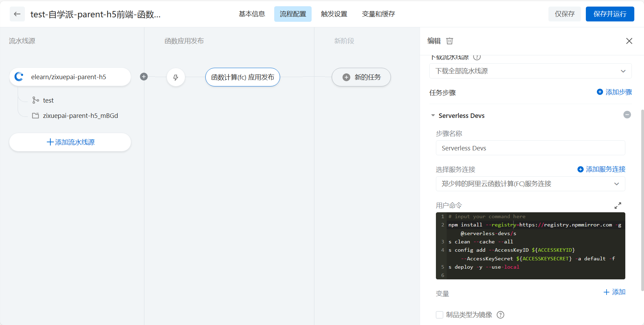644x325 pixels.
Task: Click the edit panel vertical scrollbar
Action: click(x=642, y=201)
